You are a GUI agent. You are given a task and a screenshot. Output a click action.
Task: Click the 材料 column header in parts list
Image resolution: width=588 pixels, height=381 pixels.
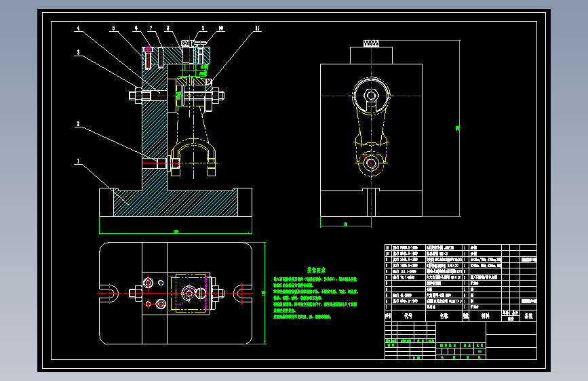(x=485, y=316)
